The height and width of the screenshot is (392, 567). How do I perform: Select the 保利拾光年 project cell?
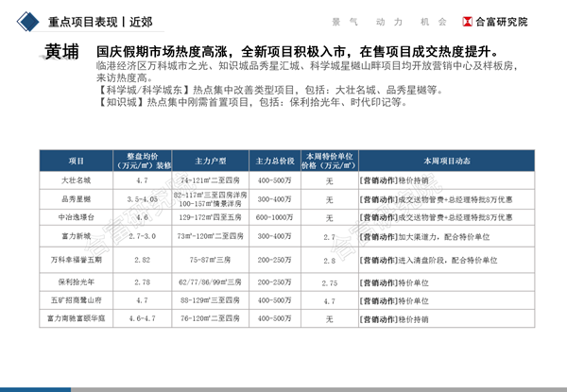(76, 281)
